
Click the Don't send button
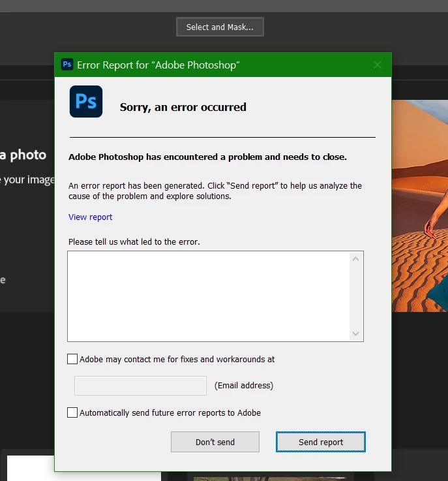pos(215,442)
